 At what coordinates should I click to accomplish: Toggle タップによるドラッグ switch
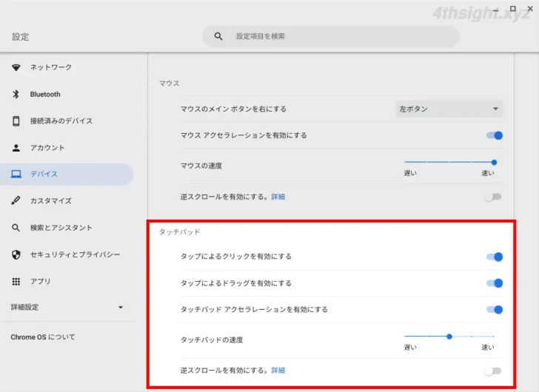pyautogui.click(x=495, y=283)
